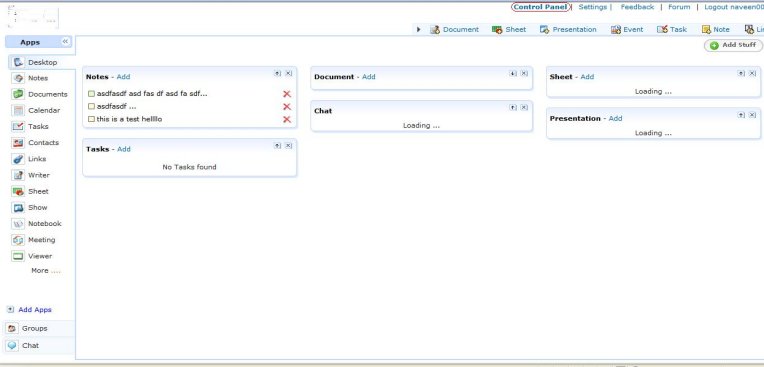Open the Tasks app icon
764x367 pixels.
click(x=19, y=127)
